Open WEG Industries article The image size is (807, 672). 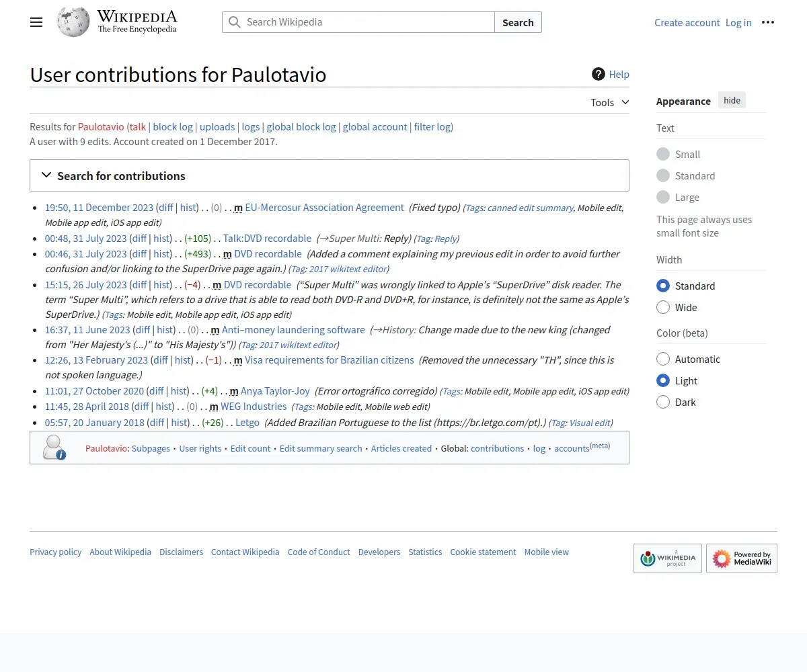(254, 406)
